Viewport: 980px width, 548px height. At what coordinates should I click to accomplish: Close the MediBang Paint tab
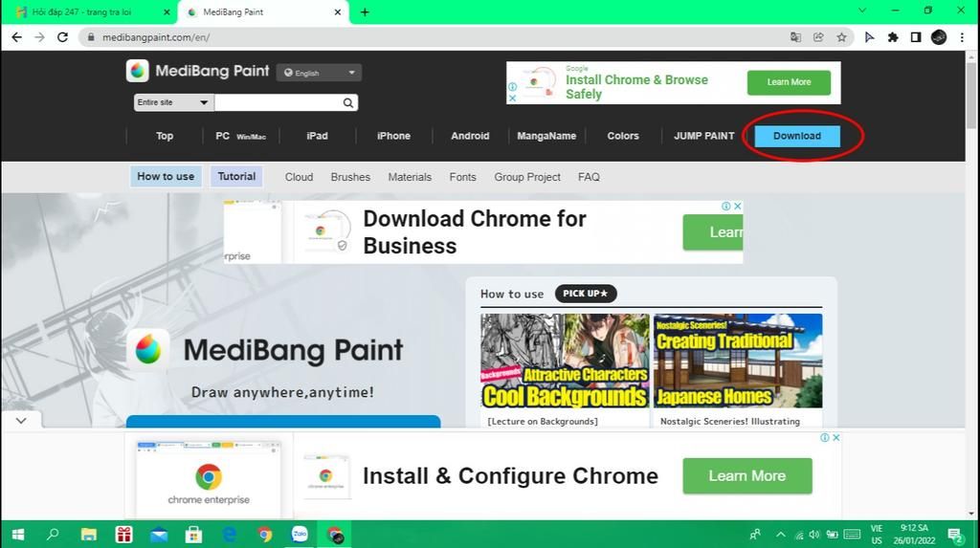[338, 11]
